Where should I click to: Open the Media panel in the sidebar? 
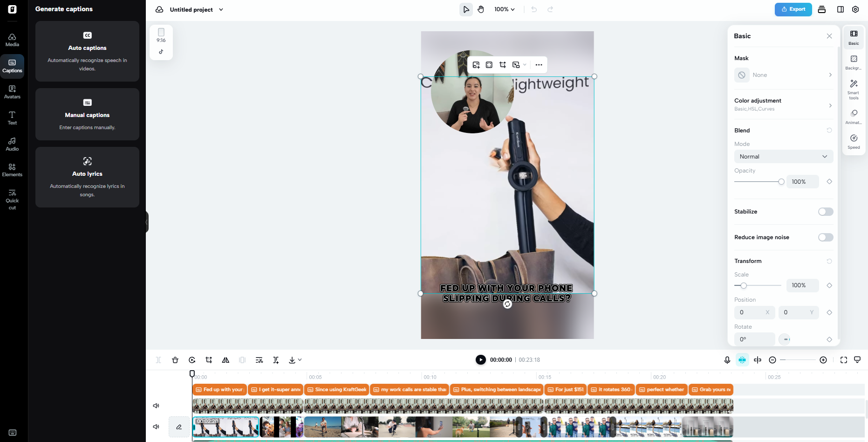pyautogui.click(x=12, y=39)
